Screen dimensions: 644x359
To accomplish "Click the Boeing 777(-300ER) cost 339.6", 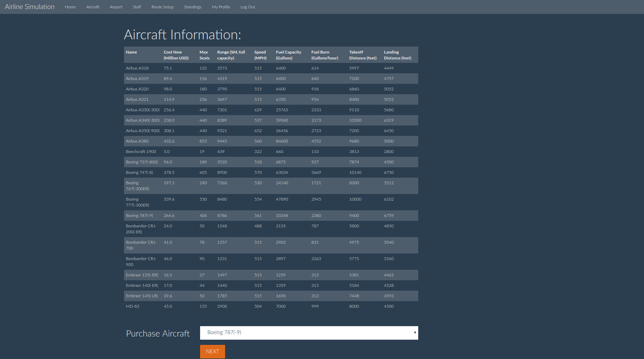I will 169,199.
